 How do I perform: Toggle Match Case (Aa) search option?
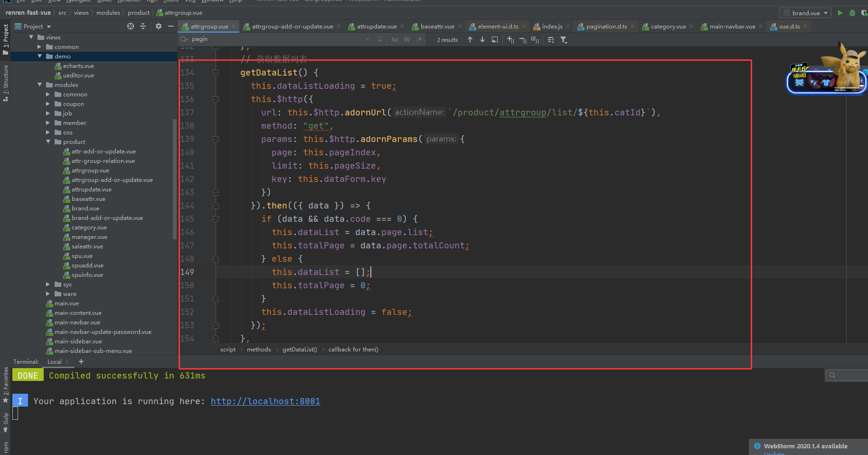[x=395, y=39]
